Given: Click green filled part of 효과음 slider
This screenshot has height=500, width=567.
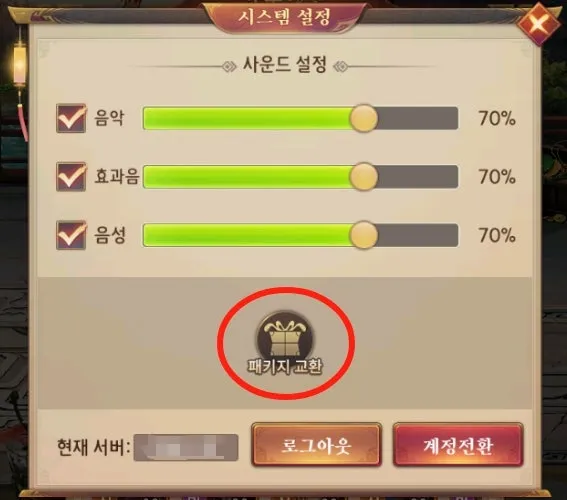Looking at the screenshot, I should [246, 176].
